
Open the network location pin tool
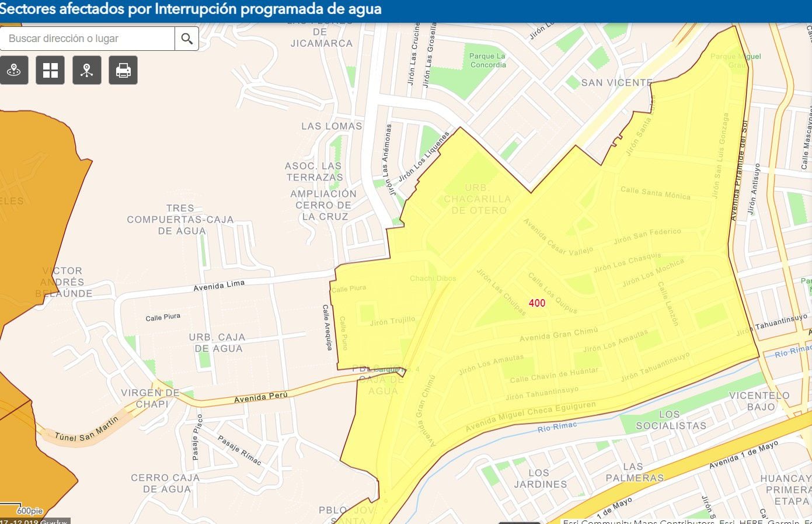click(x=87, y=71)
